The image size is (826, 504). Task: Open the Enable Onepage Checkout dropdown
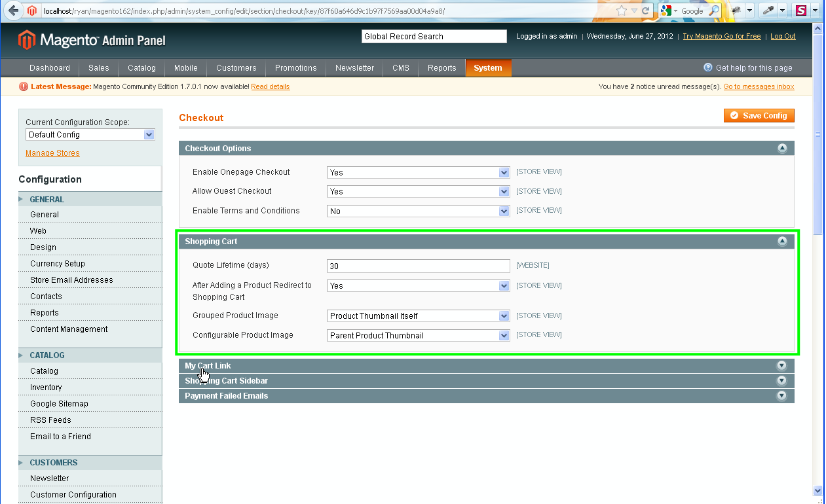[418, 173]
